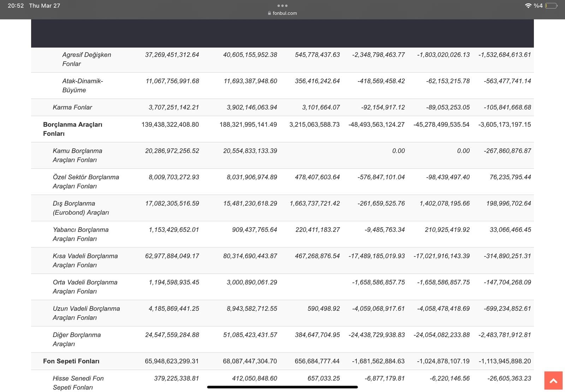The width and height of the screenshot is (565, 392).
Task: Select the Hisse Senedi Fon Sepeti Fonları row
Action: coord(78,382)
